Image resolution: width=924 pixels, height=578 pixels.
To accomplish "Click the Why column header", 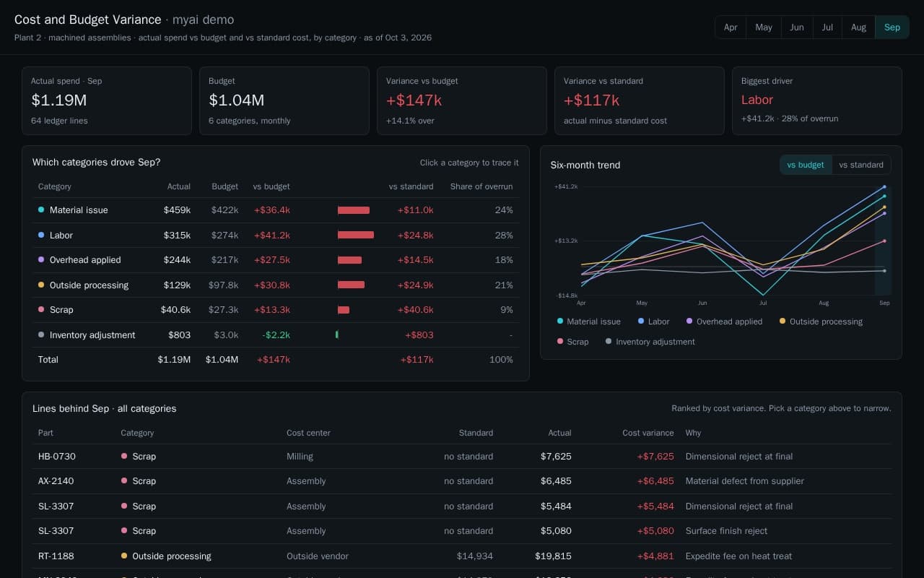I will [693, 433].
